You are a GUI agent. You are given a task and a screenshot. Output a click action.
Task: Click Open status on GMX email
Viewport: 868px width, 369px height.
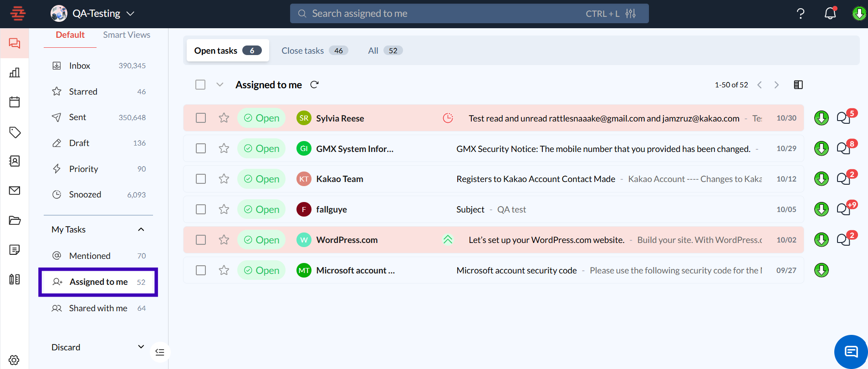261,149
